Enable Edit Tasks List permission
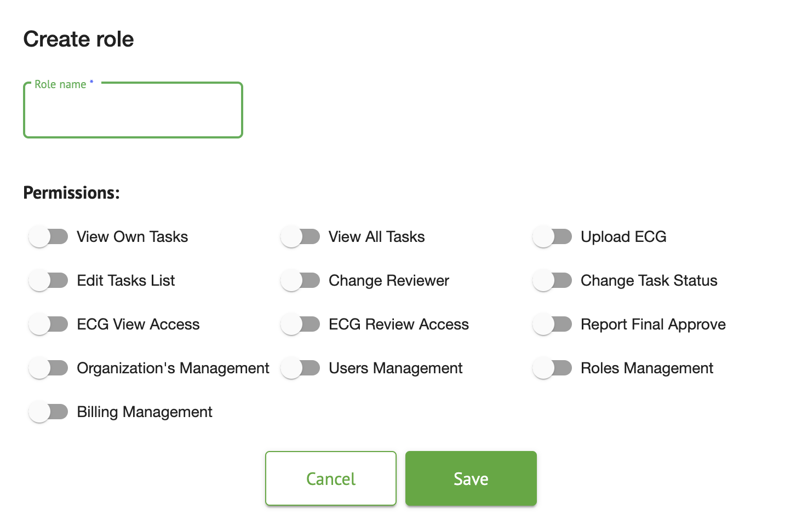This screenshot has width=802, height=532. [48, 281]
